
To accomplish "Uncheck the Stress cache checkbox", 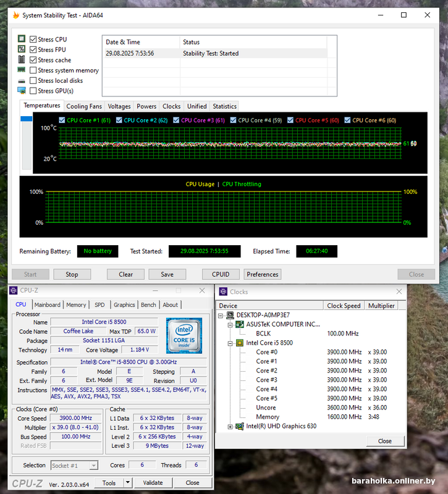I will 33,60.
